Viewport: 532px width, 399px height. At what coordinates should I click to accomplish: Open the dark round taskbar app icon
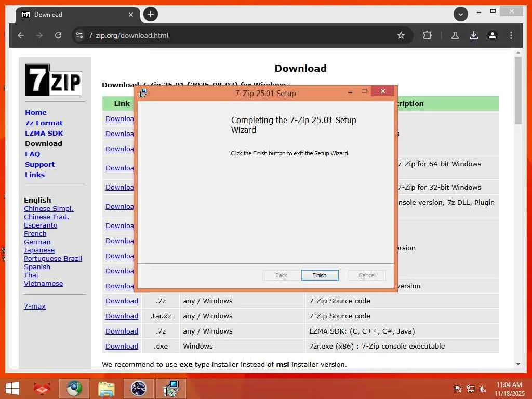[138, 389]
